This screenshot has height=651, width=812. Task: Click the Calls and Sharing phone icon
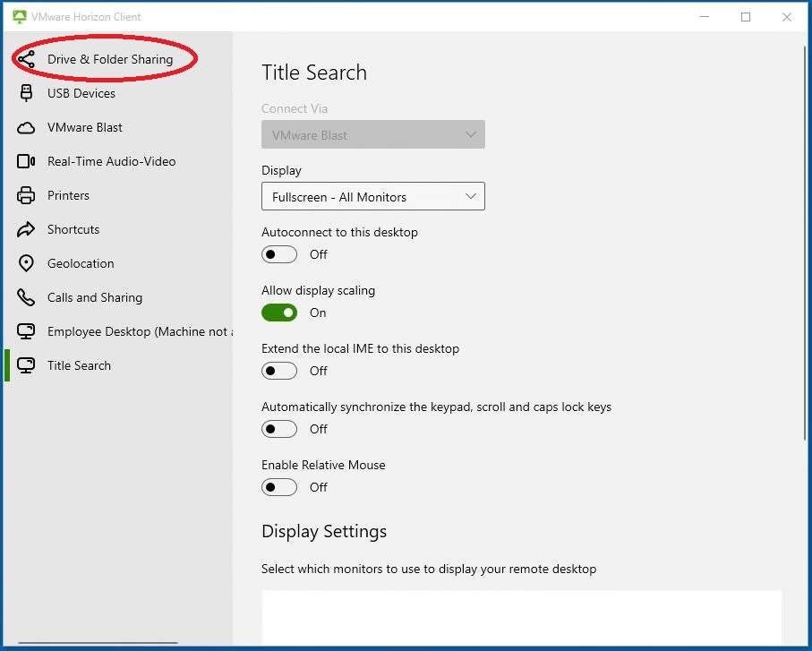(x=26, y=297)
